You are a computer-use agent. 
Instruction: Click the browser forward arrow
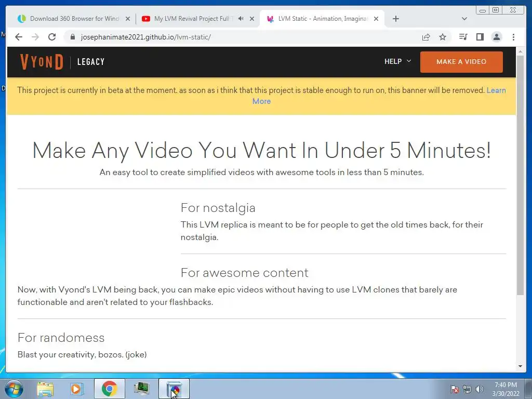coord(35,37)
